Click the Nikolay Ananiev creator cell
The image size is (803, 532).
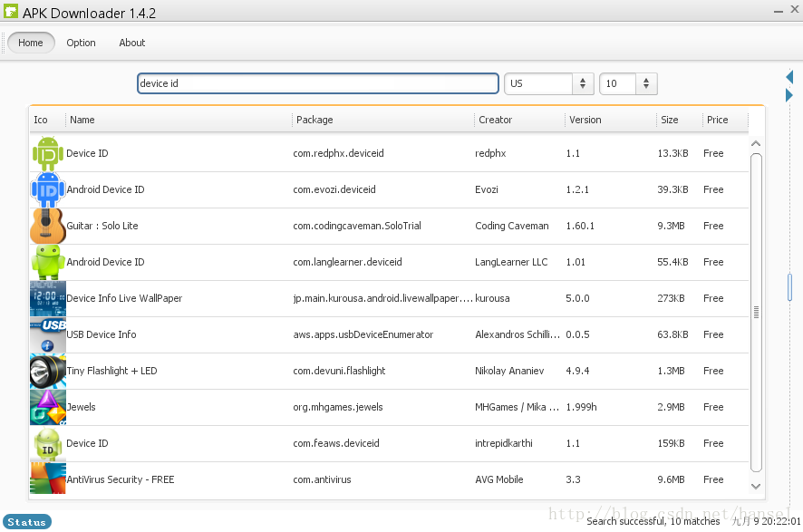pyautogui.click(x=509, y=372)
